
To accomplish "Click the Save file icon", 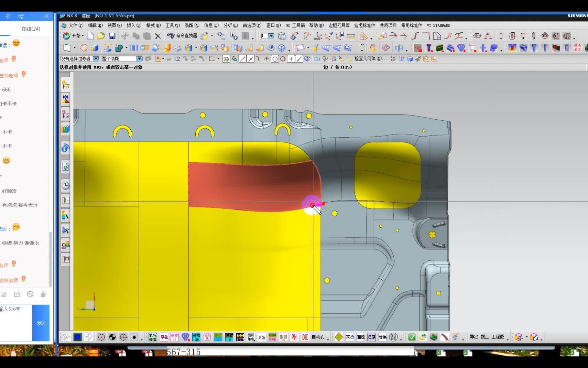I will (112, 36).
